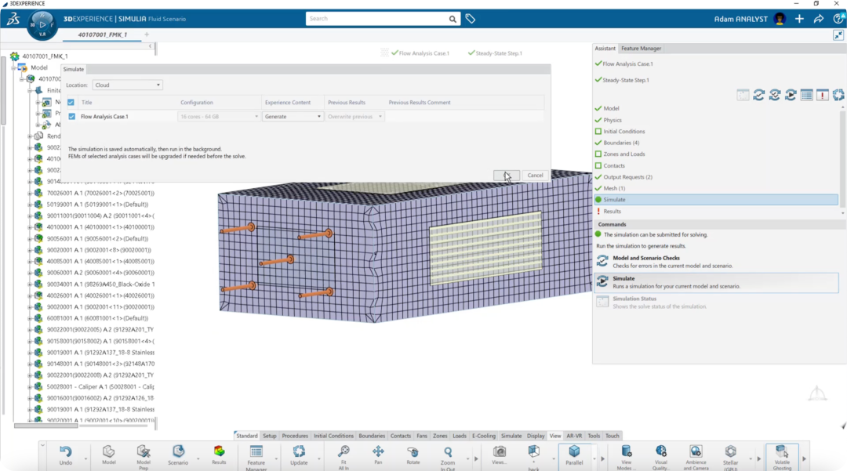Toggle the select-all checkbox in Title header
Image resolution: width=848 pixels, height=473 pixels.
tap(71, 102)
